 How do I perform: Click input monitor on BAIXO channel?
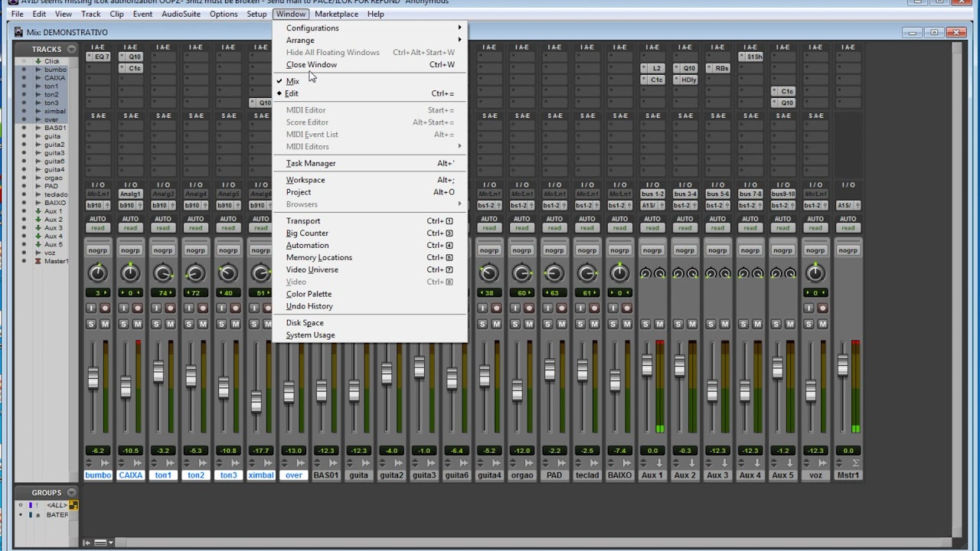(612, 308)
